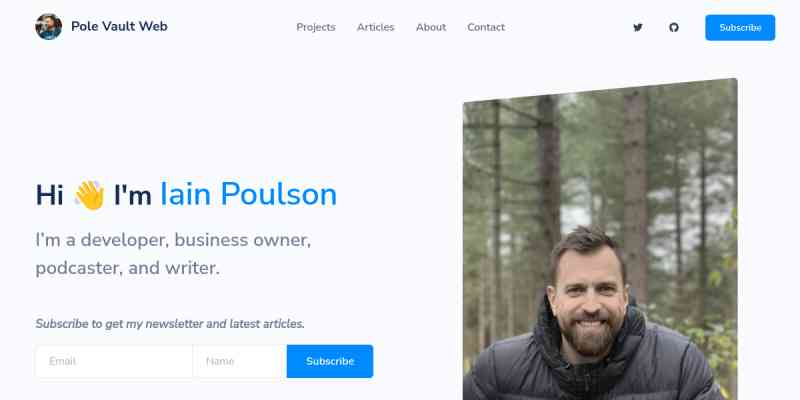Click the word I'm in heading
Viewport: 800px width, 400px height.
click(133, 195)
